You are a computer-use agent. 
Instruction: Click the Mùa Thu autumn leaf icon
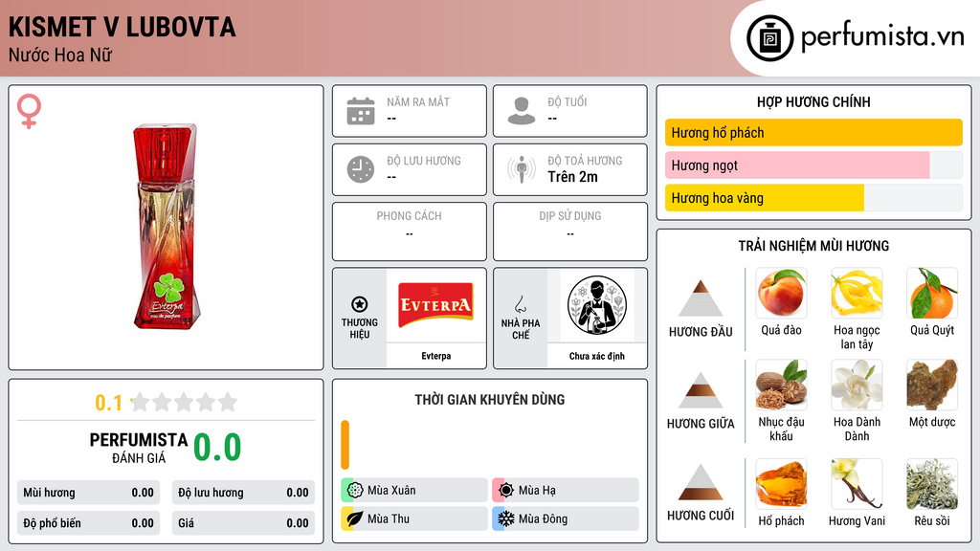(x=355, y=518)
